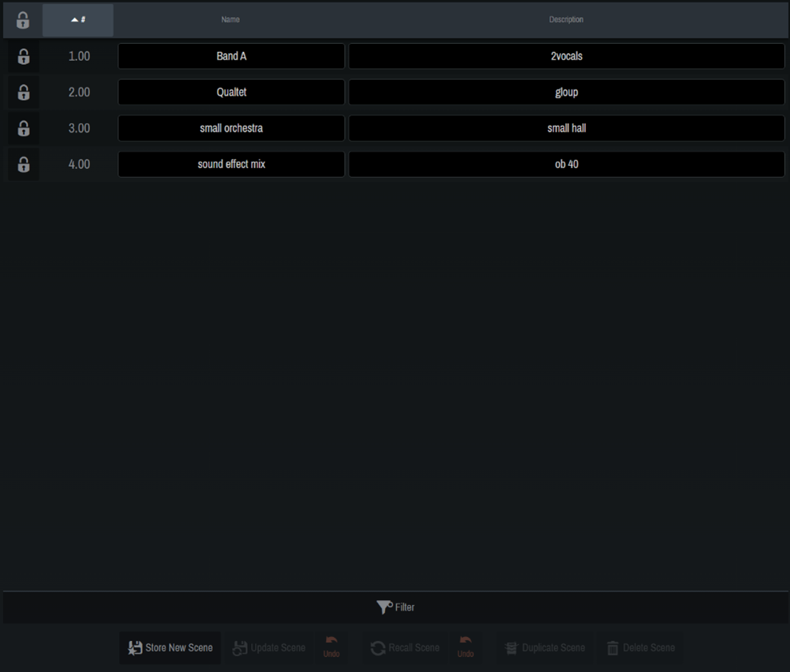The width and height of the screenshot is (790, 672).
Task: Expand the Filter panel
Action: [x=395, y=607]
